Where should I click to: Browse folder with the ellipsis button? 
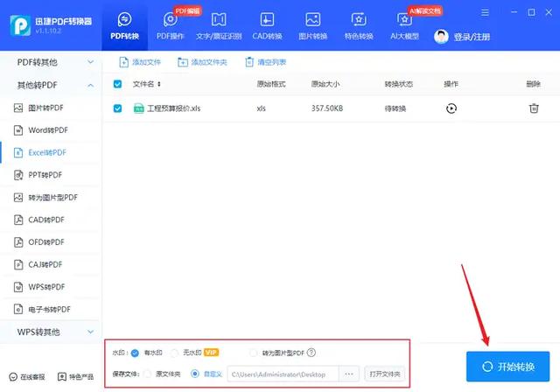point(349,374)
